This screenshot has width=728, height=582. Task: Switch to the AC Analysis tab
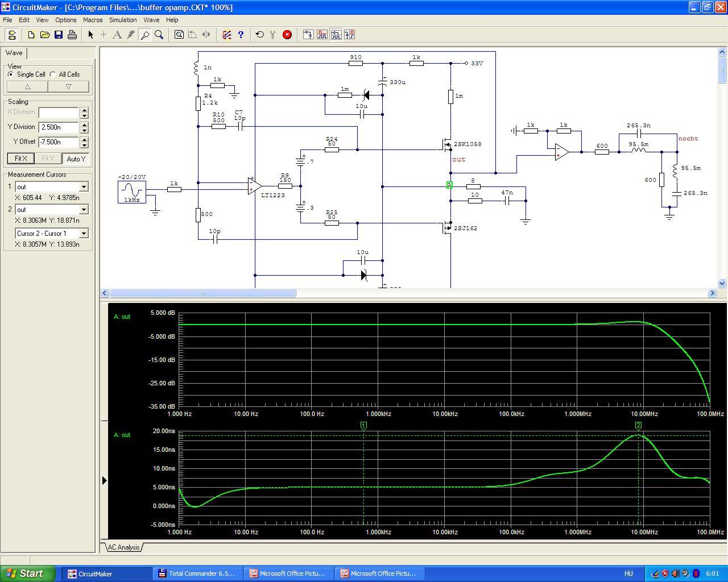point(123,547)
